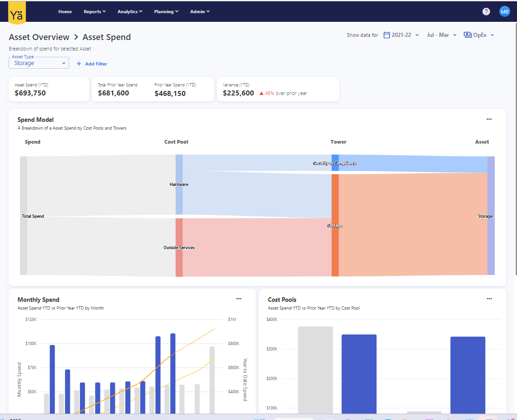Open the help question mark icon
The width and height of the screenshot is (517, 420).
click(x=486, y=12)
